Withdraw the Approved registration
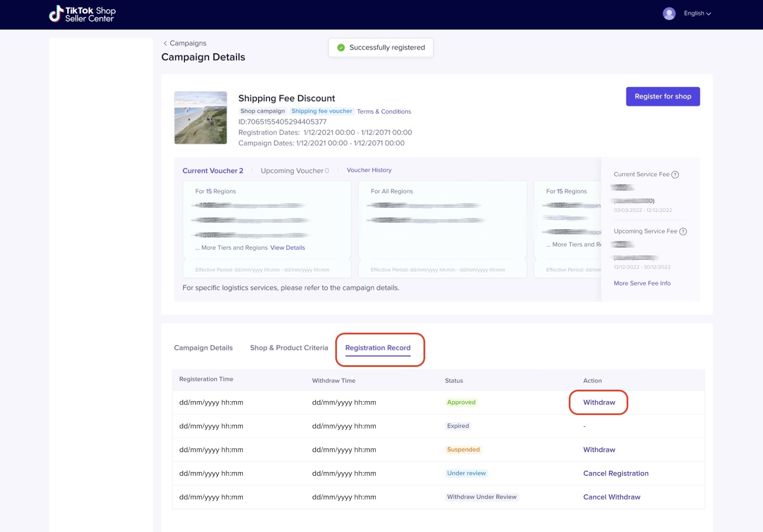The width and height of the screenshot is (763, 532). [x=599, y=403]
